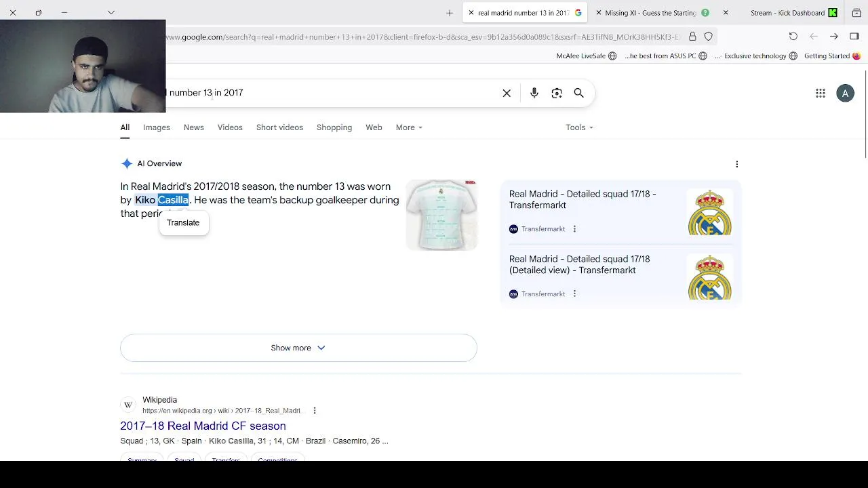Select the 'All' results tab
868x488 pixels.
(x=125, y=127)
